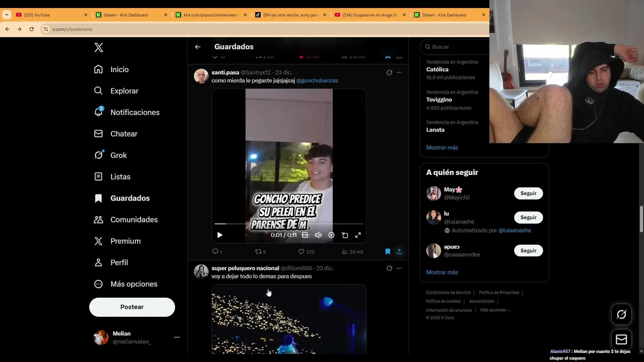Open site info icon in address bar
The image size is (644, 362).
coord(46,29)
